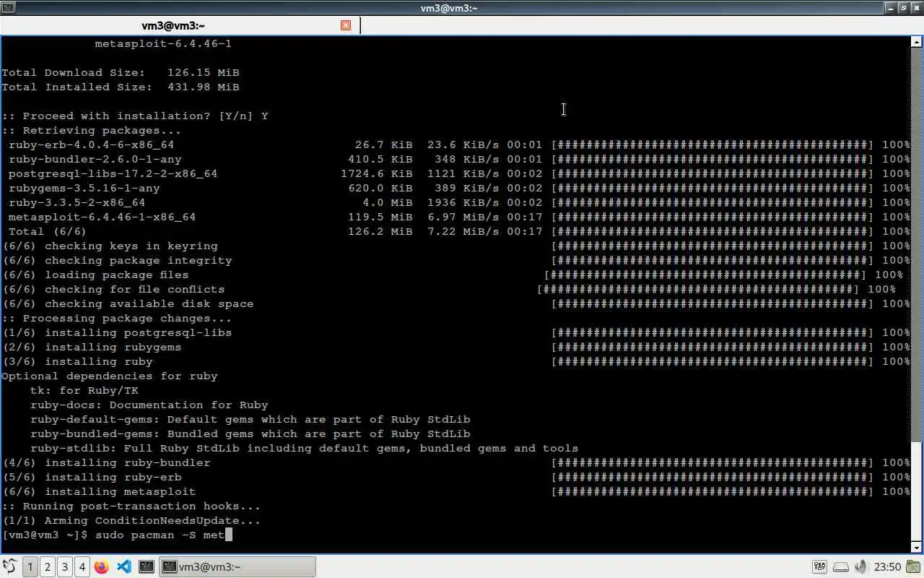This screenshot has height=578, width=924.
Task: Click the 'ruby-docs: Documentation for Ruby' line
Action: [x=149, y=405]
